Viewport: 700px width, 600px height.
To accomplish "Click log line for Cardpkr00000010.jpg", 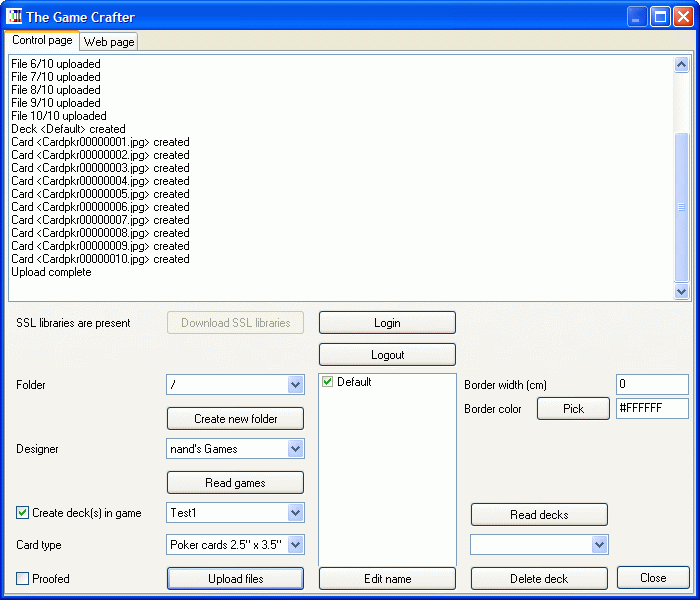I will 100,259.
